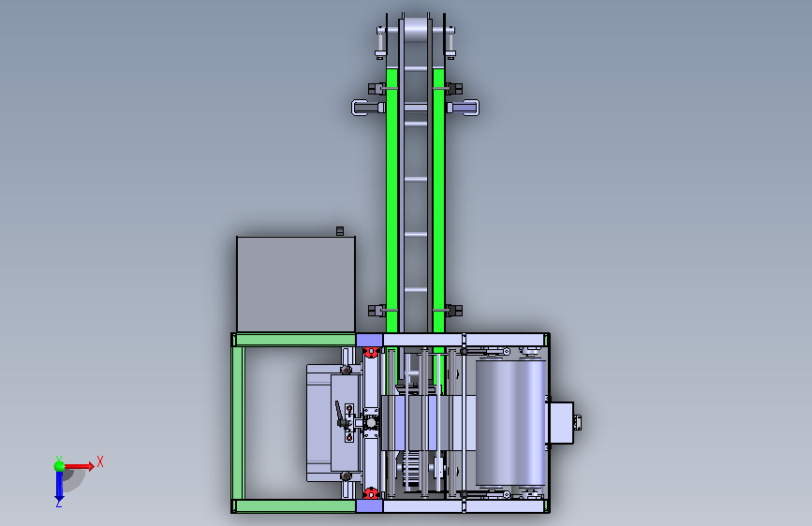Select the upper red handwheel knob

pyautogui.click(x=370, y=353)
